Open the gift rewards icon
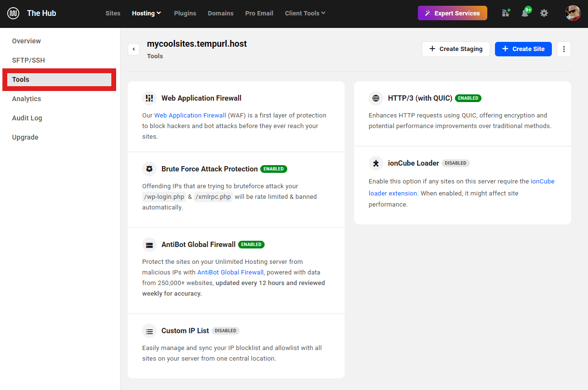 pyautogui.click(x=505, y=13)
